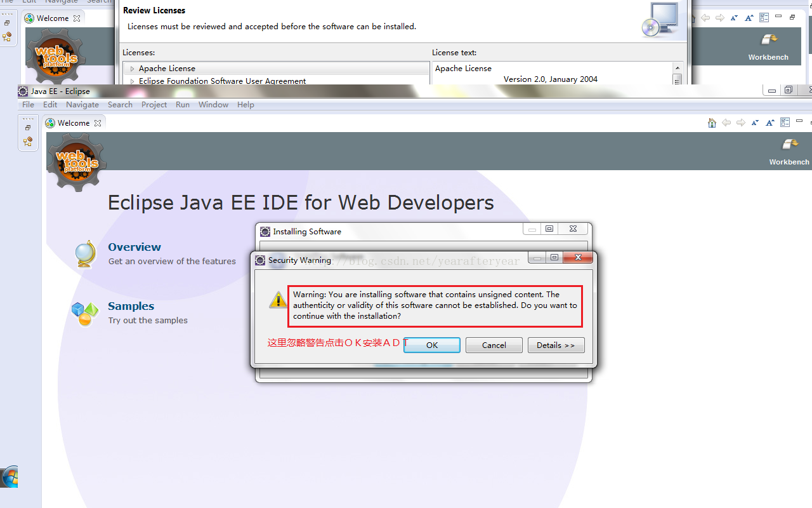
Task: Open Project Explorer fast view in front window
Action: 28,142
